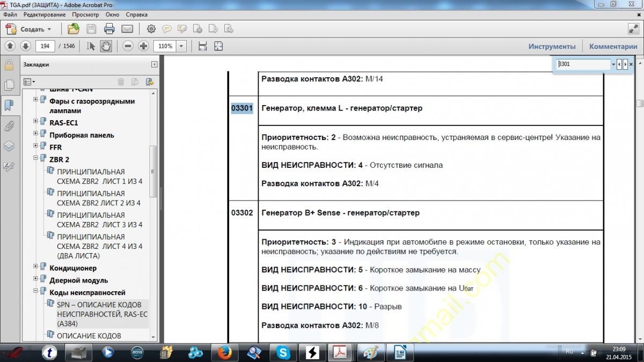The image size is (644, 362).
Task: Click the page number field
Action: [45, 46]
